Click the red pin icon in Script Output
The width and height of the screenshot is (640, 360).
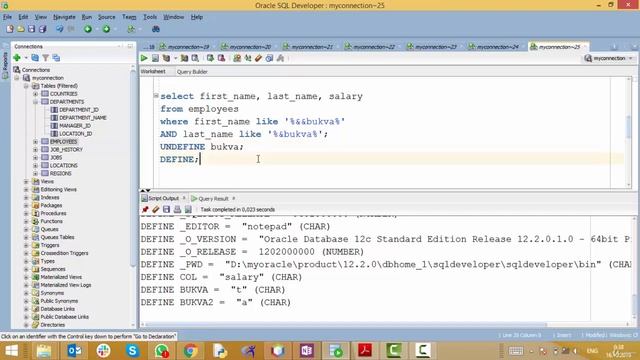click(145, 209)
